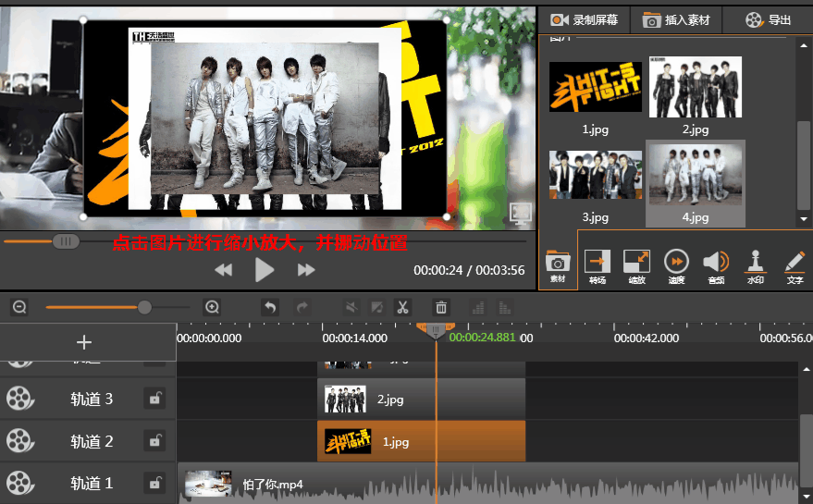Click the 00:00:42.000 ruler time label
The height and width of the screenshot is (504, 813).
point(646,338)
